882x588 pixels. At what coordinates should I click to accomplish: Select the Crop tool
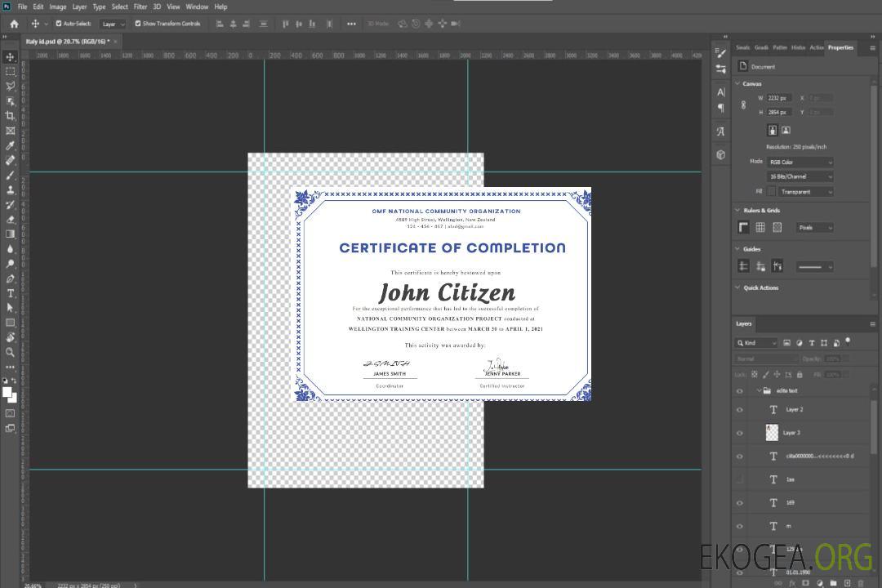(x=10, y=116)
